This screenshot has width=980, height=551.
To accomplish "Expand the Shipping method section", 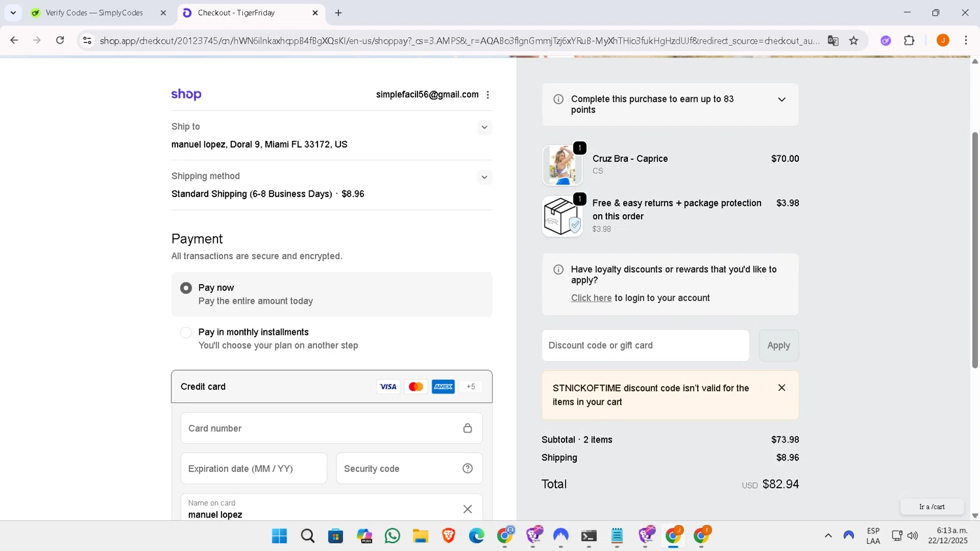I will [x=484, y=177].
